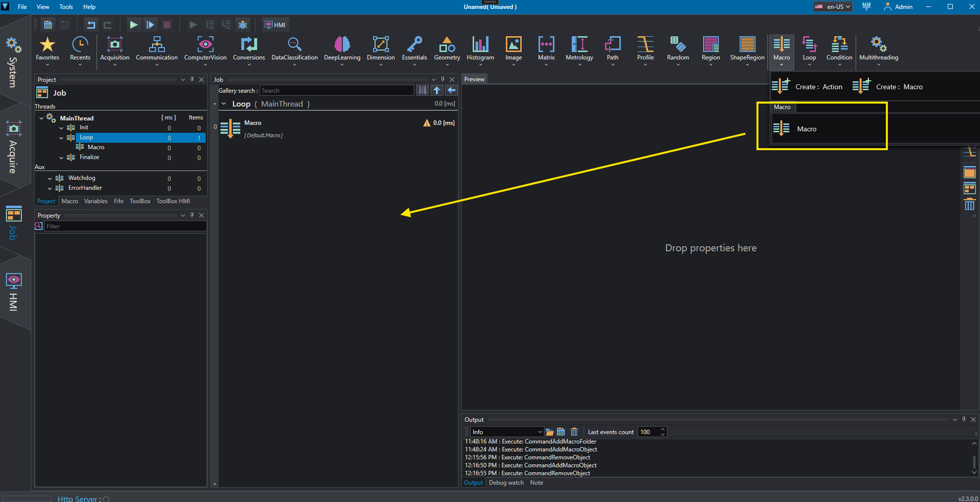Pin the Output panel
This screenshot has width=980, height=502.
964,419
